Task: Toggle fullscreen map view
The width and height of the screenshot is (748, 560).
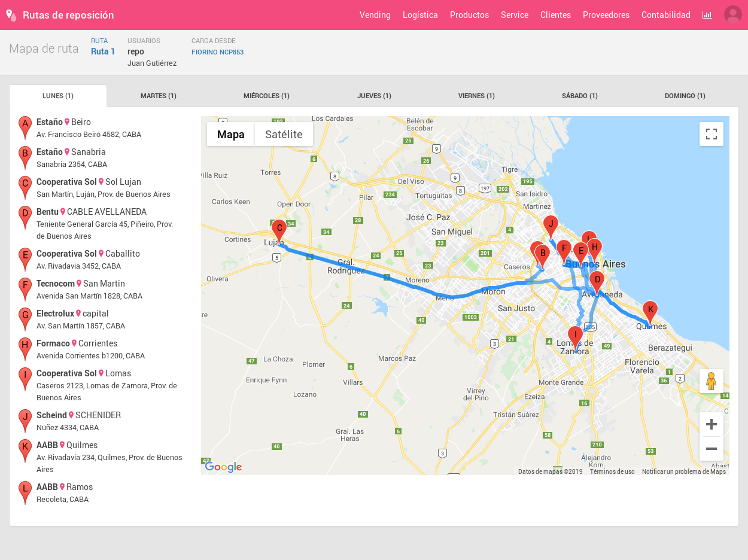Action: coord(711,134)
